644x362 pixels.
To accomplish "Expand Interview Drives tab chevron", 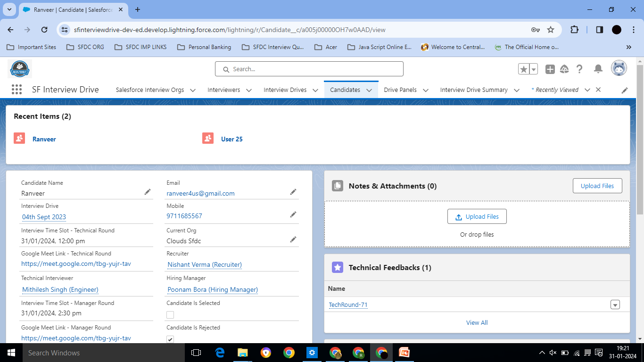I will 315,90.
